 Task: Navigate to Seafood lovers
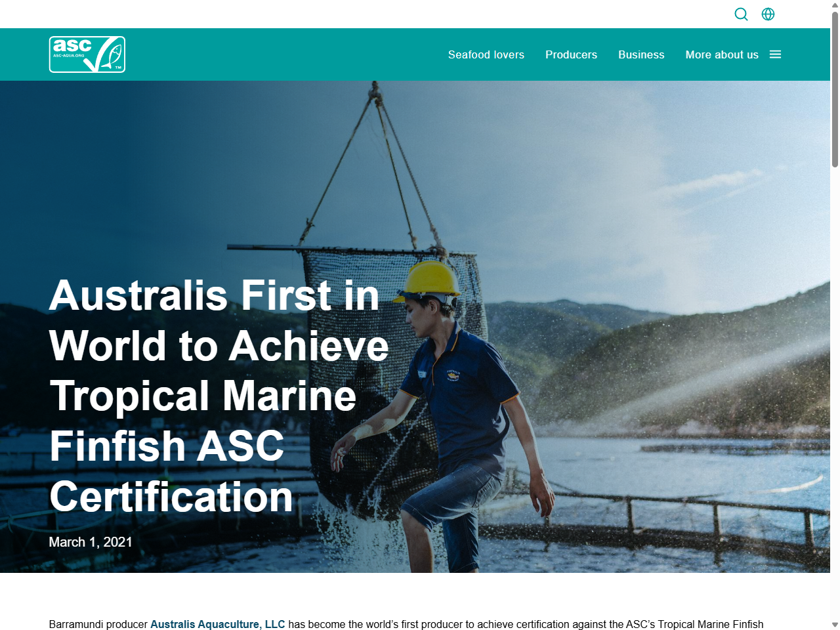(x=486, y=54)
